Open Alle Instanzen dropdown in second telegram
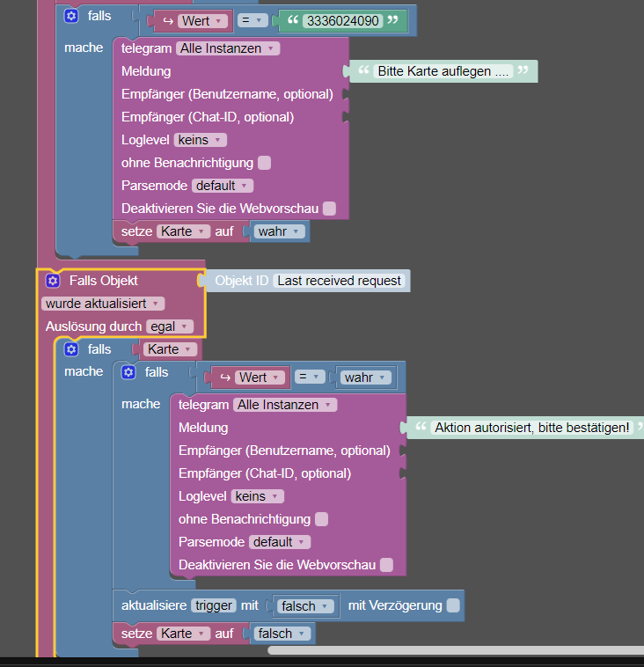This screenshot has height=667, width=644. click(x=285, y=405)
